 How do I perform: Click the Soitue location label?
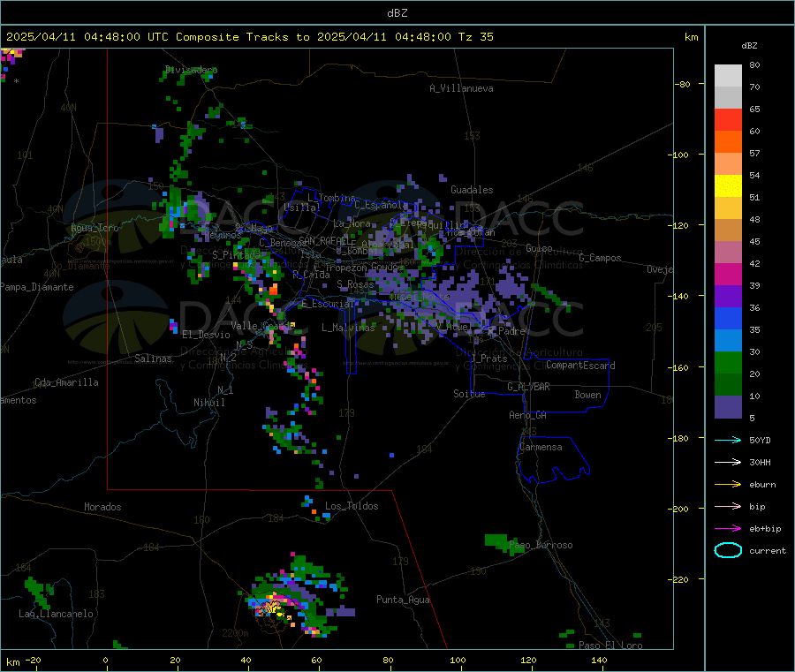point(469,394)
